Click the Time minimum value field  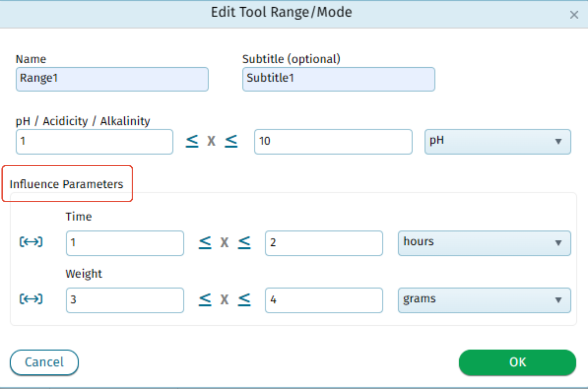coord(125,243)
